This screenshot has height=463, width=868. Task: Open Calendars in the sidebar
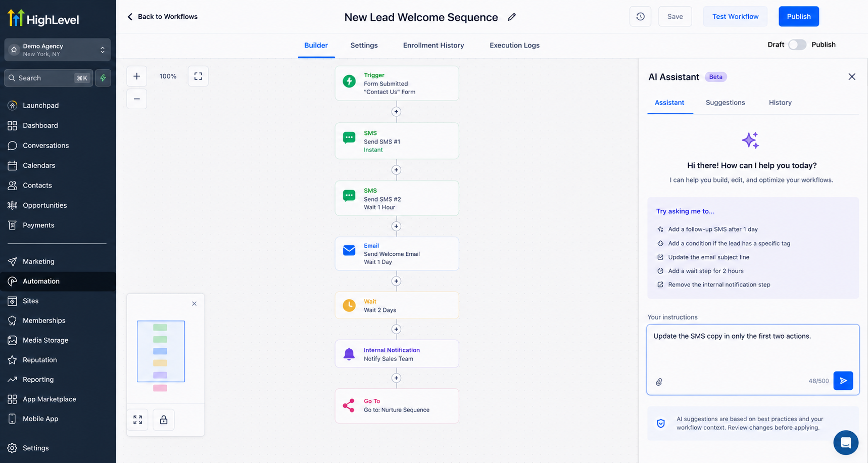pos(58,165)
